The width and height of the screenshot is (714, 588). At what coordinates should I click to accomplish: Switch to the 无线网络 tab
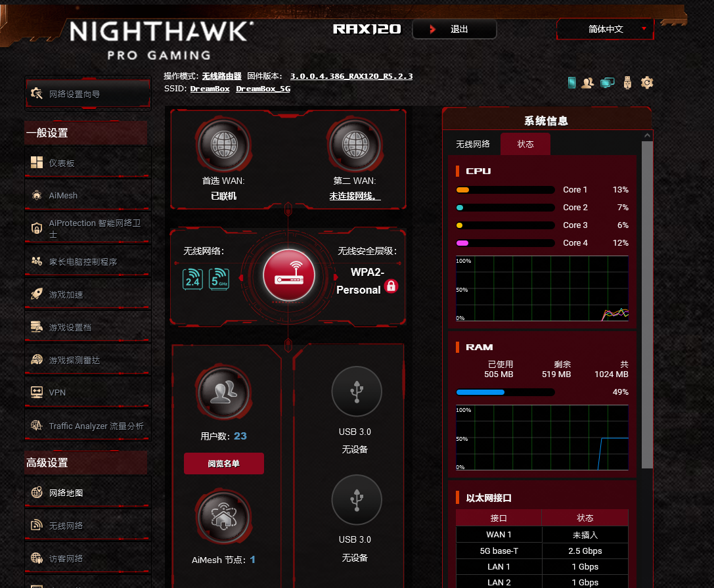tap(473, 144)
